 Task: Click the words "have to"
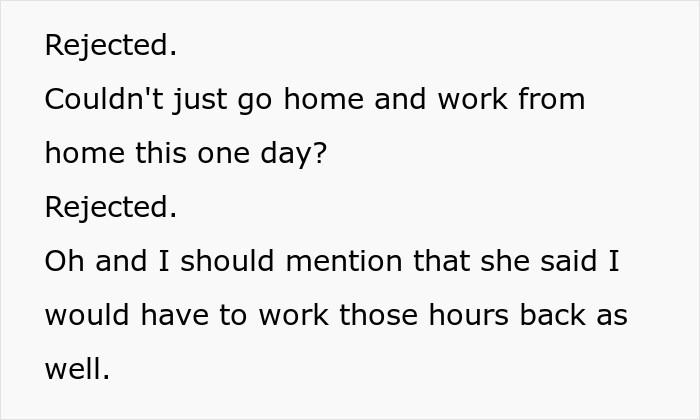pyautogui.click(x=194, y=315)
